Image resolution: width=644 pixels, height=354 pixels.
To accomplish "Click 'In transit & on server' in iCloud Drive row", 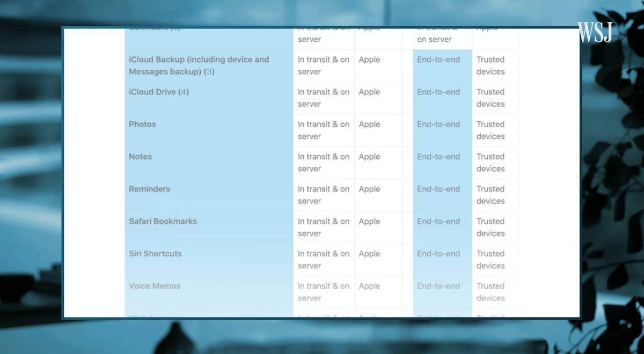I will pyautogui.click(x=324, y=98).
